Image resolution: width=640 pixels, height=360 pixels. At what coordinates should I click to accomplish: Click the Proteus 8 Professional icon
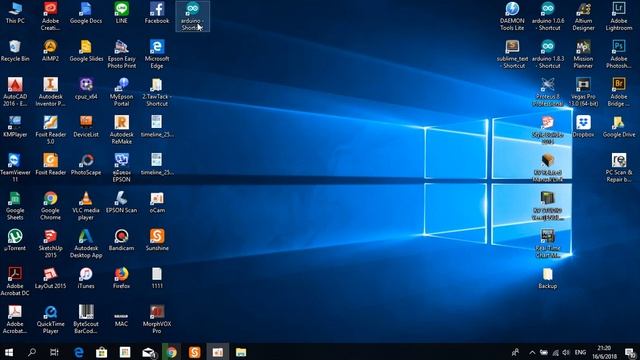(547, 92)
